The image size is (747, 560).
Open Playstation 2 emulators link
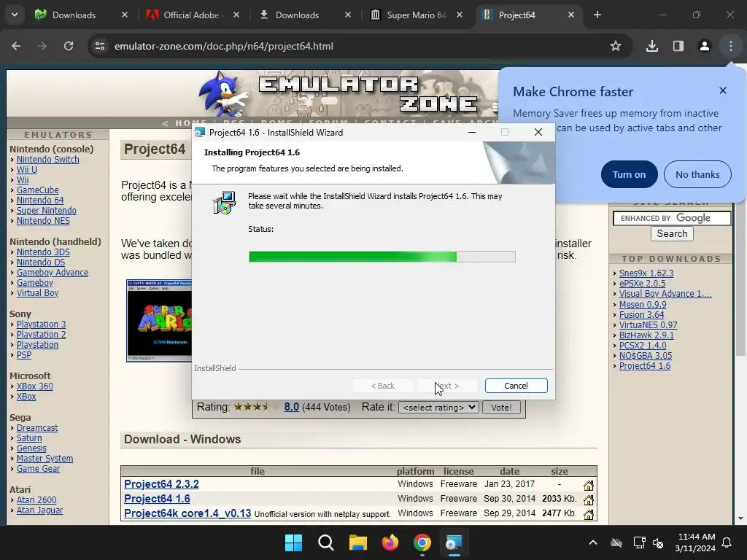41,334
